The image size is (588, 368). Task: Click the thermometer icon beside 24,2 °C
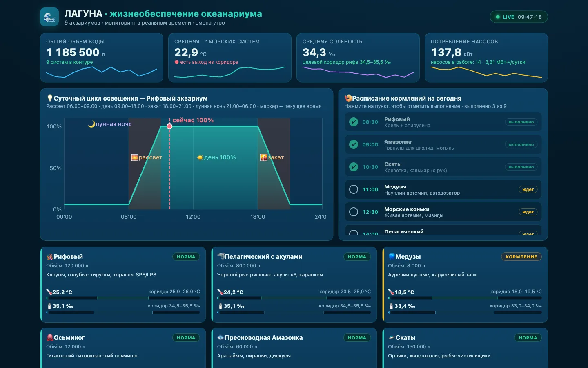pyautogui.click(x=220, y=292)
